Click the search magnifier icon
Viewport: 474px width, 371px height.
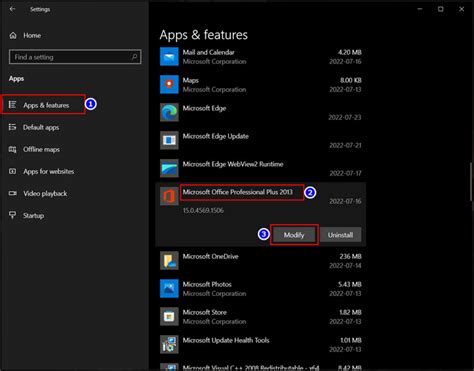134,57
